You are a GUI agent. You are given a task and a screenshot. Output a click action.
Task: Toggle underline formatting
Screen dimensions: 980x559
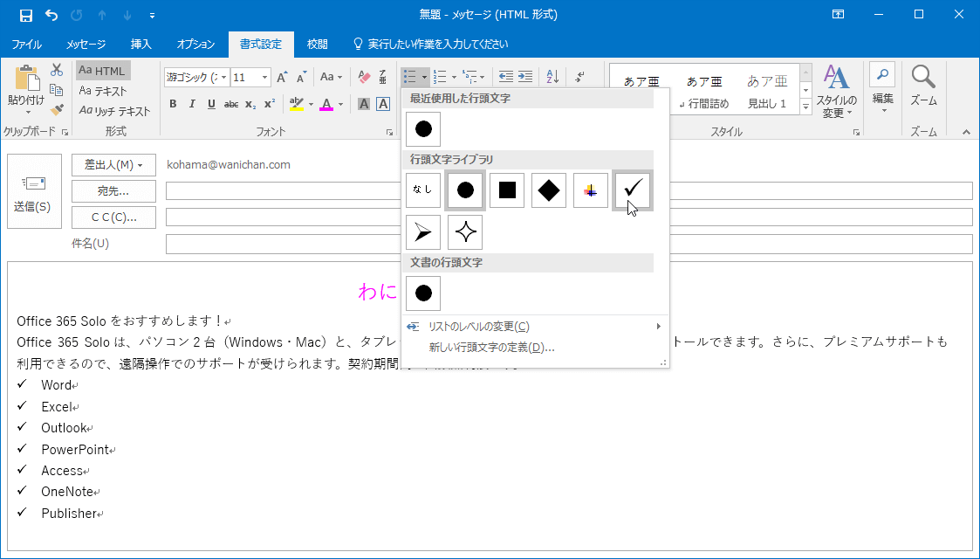tap(211, 105)
